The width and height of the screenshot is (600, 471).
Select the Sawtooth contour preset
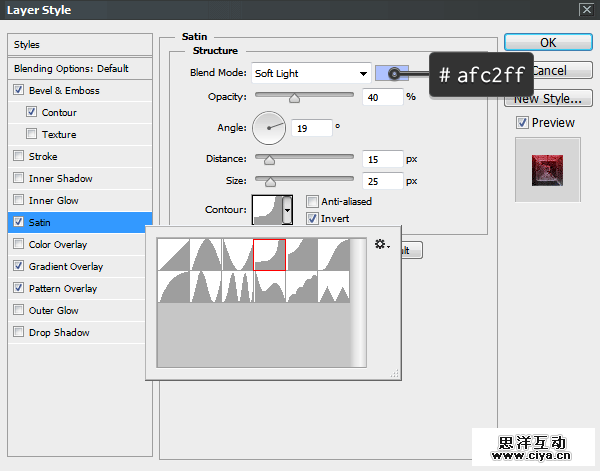point(334,286)
